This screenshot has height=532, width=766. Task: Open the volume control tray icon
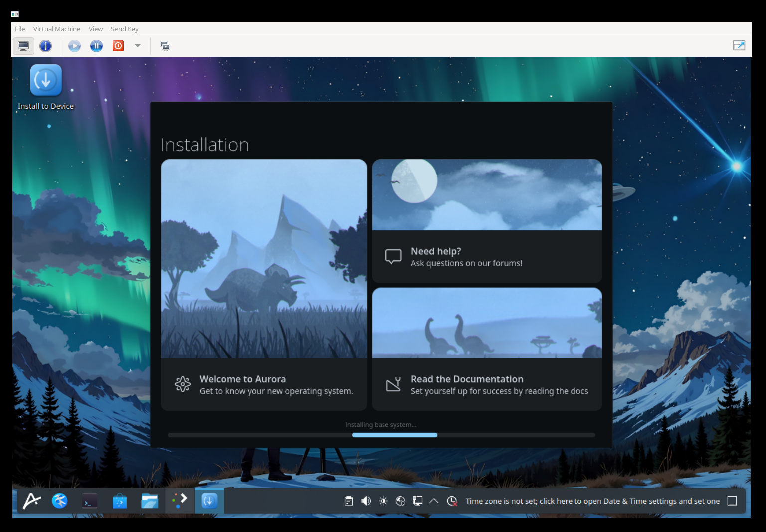[366, 501]
